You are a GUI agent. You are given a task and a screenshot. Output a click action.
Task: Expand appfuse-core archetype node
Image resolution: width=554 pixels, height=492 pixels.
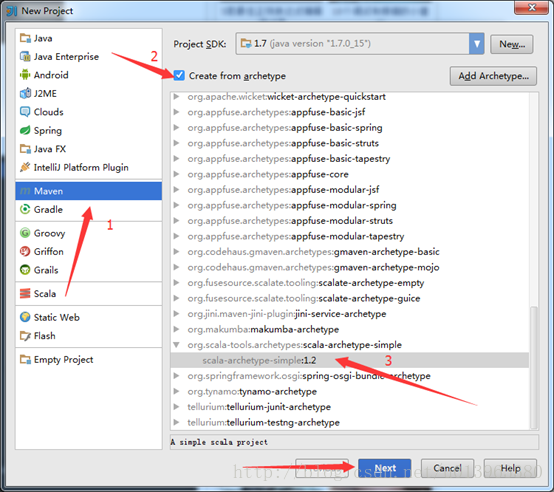(176, 174)
